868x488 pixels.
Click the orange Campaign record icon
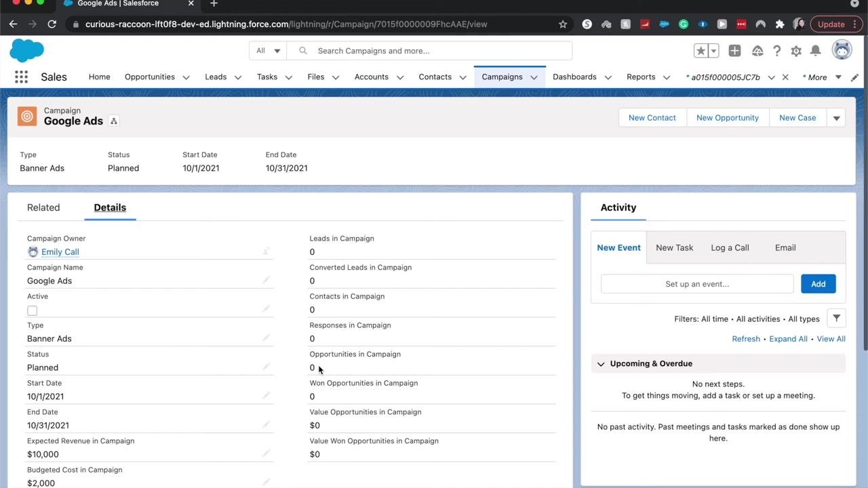(x=27, y=117)
